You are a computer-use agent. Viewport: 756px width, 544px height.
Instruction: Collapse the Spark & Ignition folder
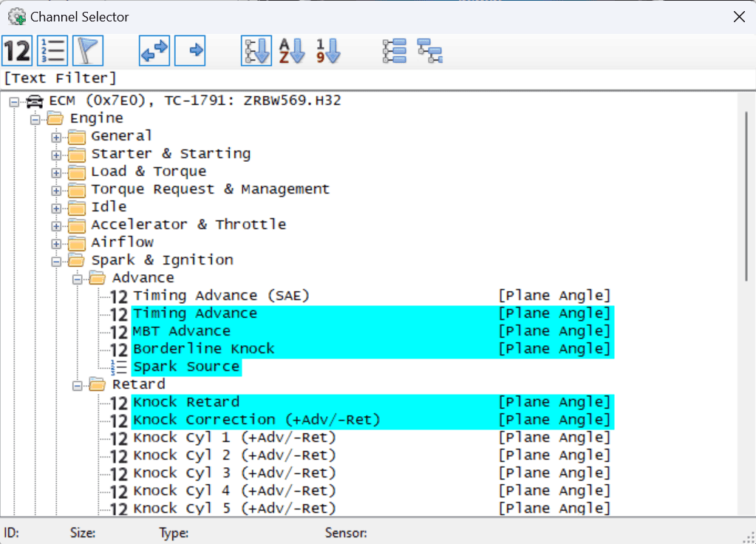tap(56, 262)
